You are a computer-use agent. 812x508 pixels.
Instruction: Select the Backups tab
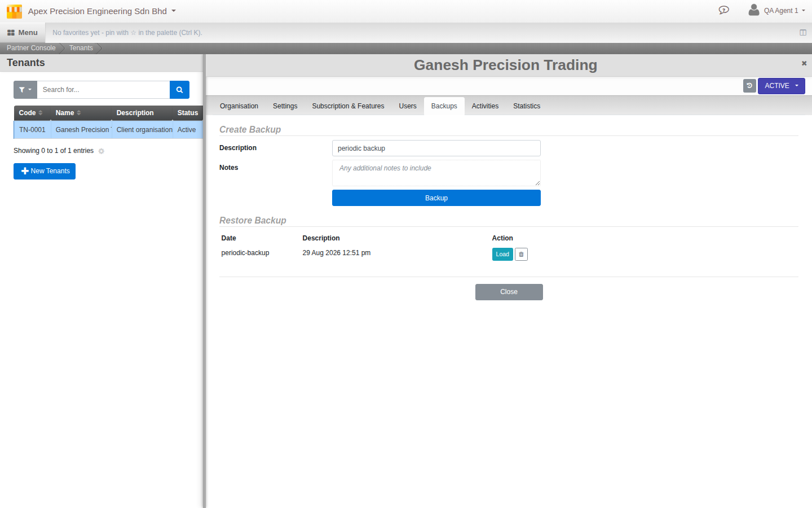click(x=444, y=106)
